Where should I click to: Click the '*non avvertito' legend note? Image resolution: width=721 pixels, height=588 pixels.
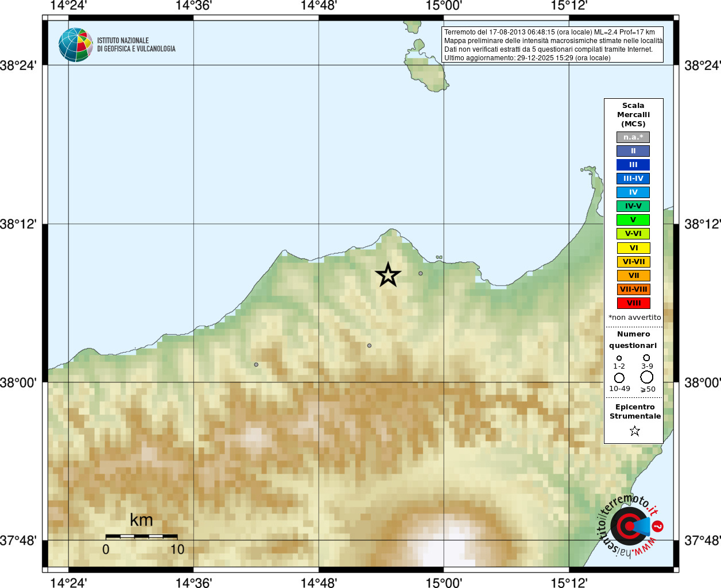634,317
